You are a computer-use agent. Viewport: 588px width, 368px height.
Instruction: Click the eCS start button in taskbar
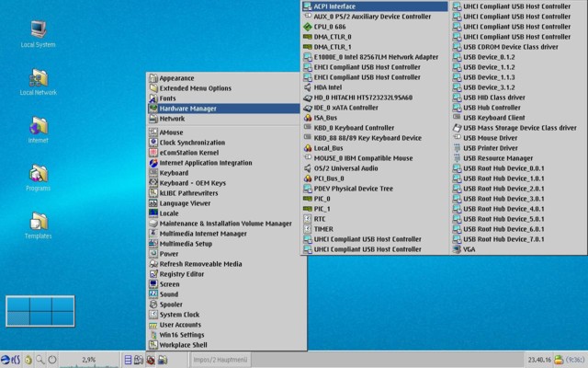(x=10, y=360)
